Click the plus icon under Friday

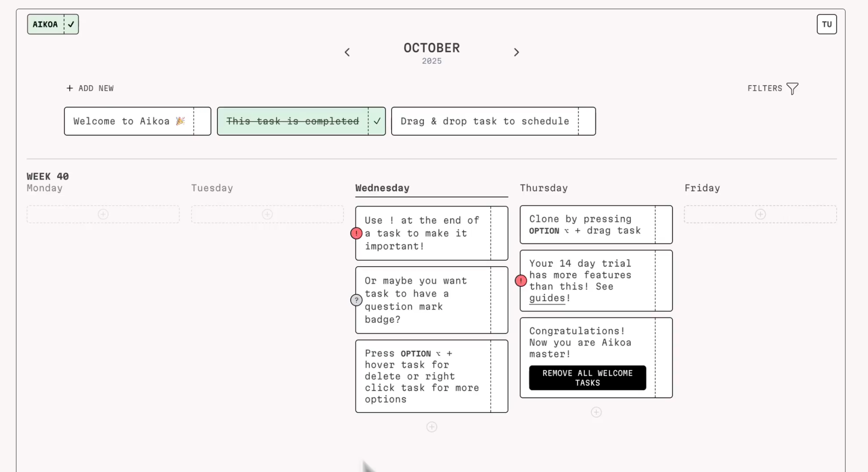coord(760,214)
